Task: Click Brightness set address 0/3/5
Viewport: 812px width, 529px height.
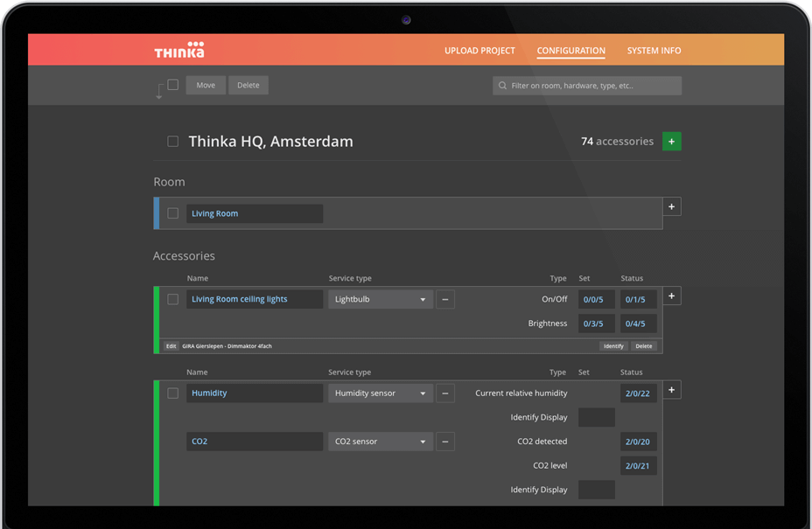Action: click(597, 324)
